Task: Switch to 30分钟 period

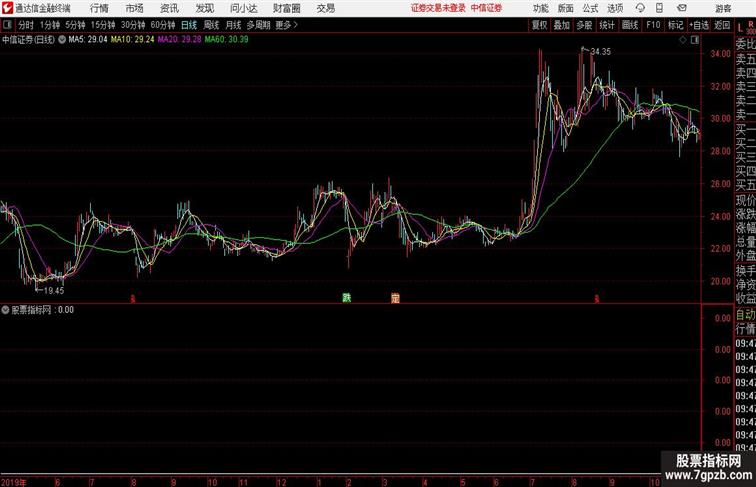Action: click(133, 25)
